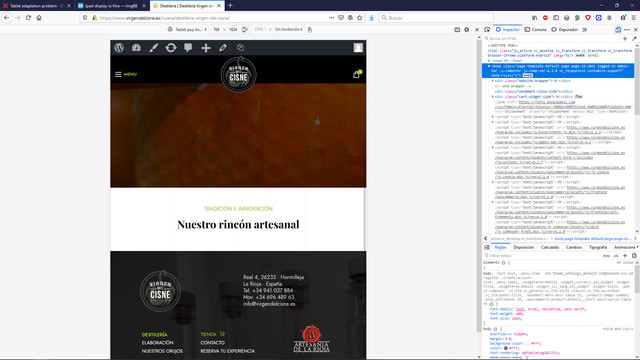Click the user avatar in the admin bar
This screenshot has height=360, width=640.
[358, 48]
